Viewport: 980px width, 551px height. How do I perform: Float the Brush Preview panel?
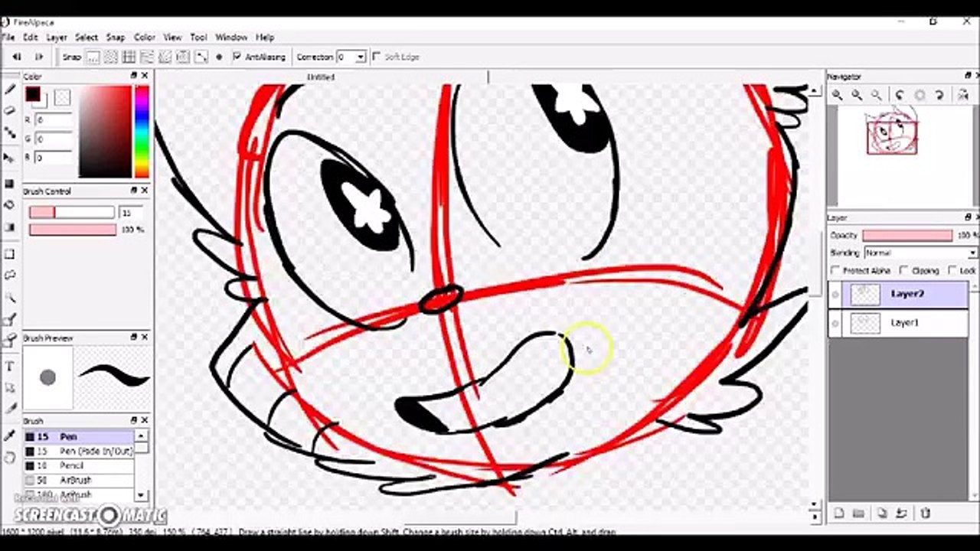(133, 337)
